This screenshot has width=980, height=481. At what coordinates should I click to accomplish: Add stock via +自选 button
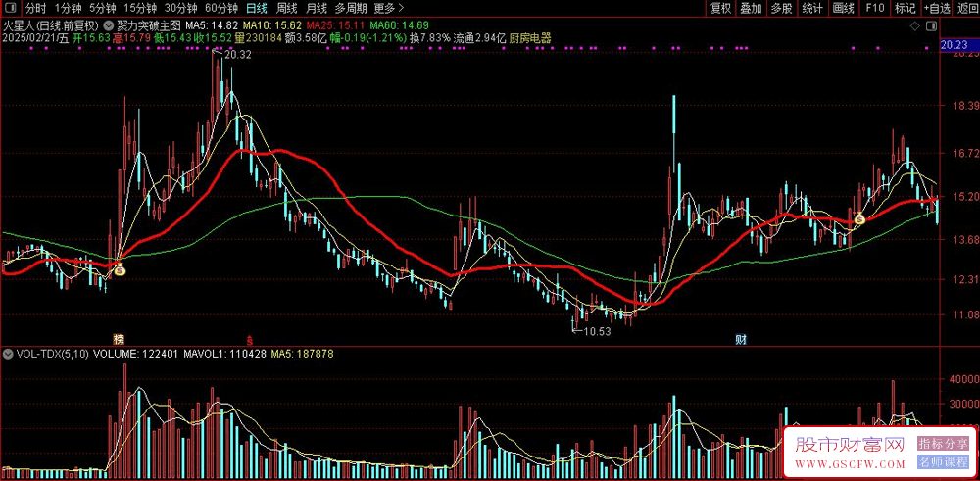pyautogui.click(x=936, y=8)
